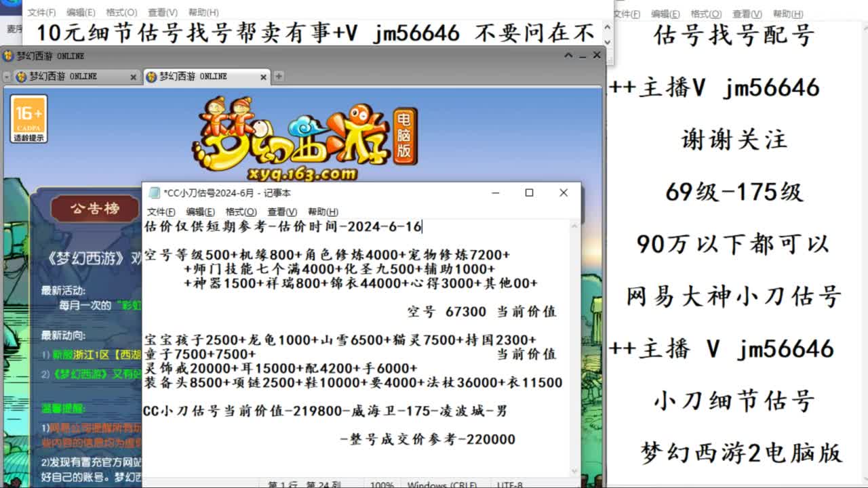Open 查看(V) menu in top-left notepad window

[163, 12]
